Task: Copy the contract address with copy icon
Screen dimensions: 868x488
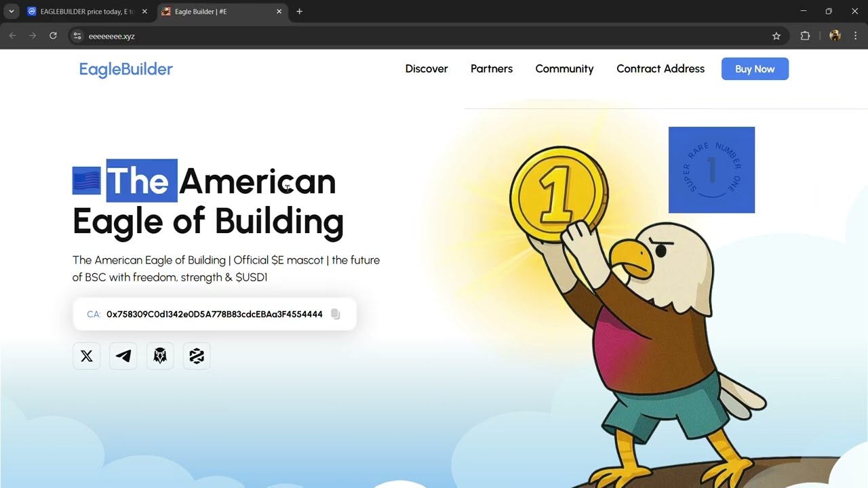Action: [x=335, y=314]
